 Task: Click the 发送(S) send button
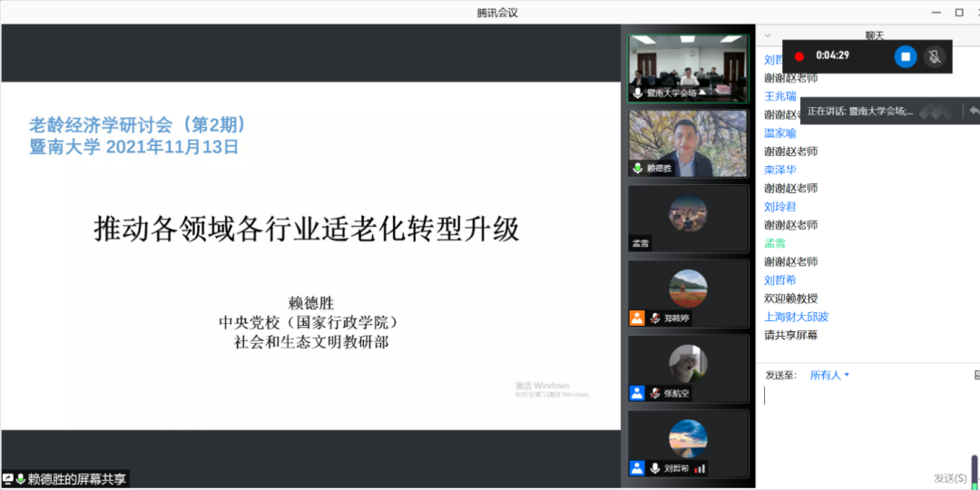point(950,477)
